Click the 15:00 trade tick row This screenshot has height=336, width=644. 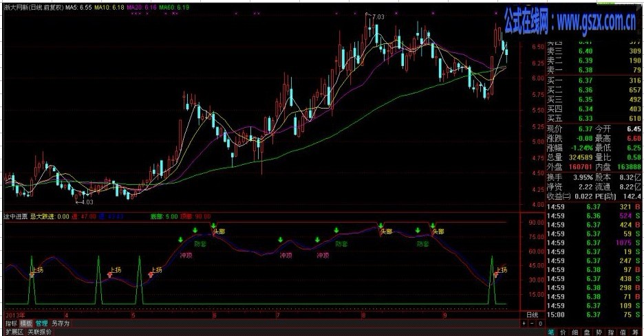coord(594,315)
